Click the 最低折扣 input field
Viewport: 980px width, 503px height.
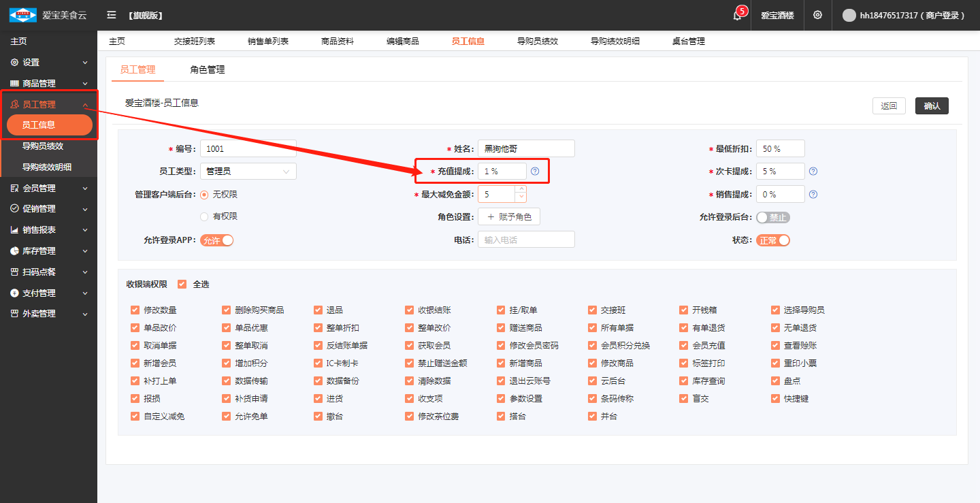781,148
